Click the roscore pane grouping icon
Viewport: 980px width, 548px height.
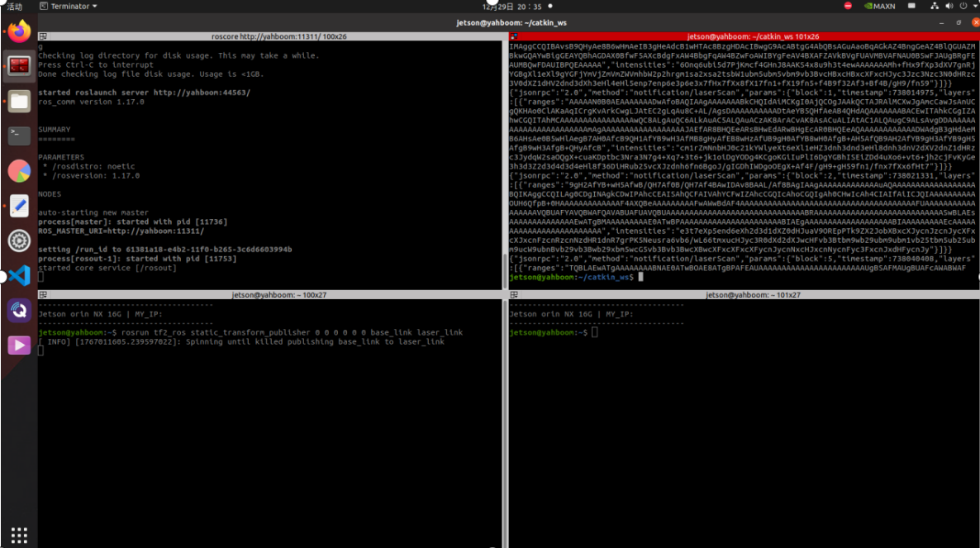42,36
